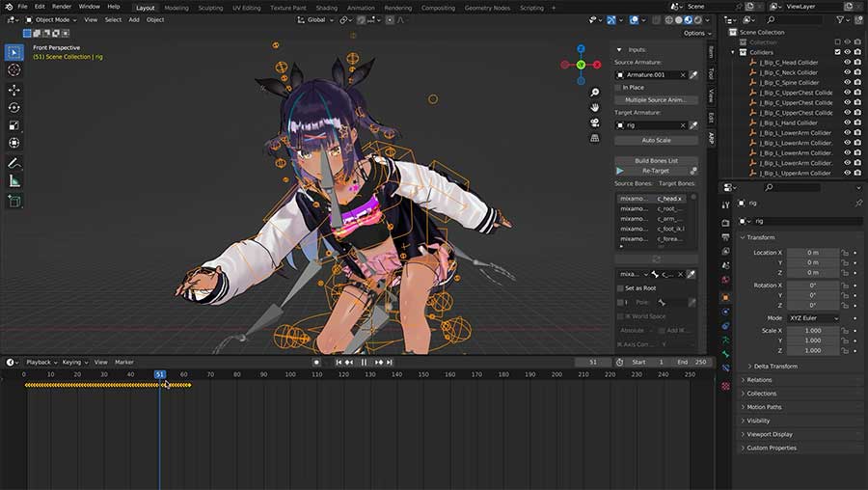Image resolution: width=868 pixels, height=490 pixels.
Task: Check the Collection exclude checkbox
Action: pyautogui.click(x=837, y=42)
